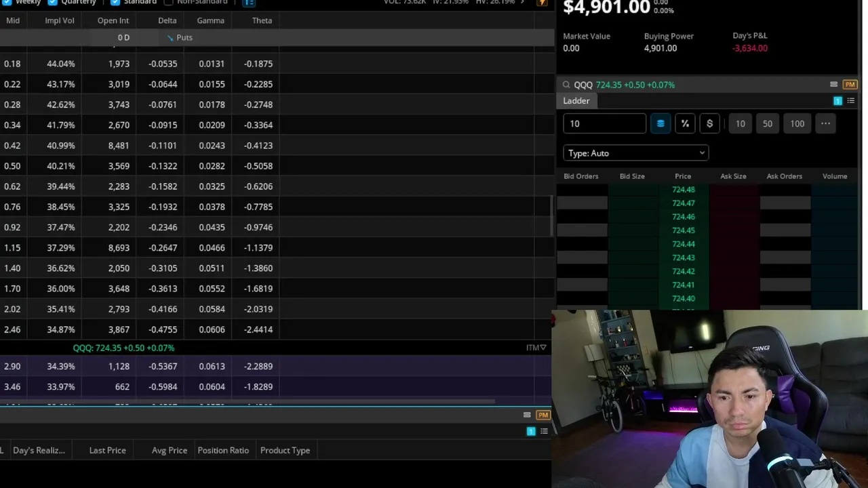Click the blue link-group 1 icon in positions panel
This screenshot has width=868, height=488.
click(x=531, y=431)
